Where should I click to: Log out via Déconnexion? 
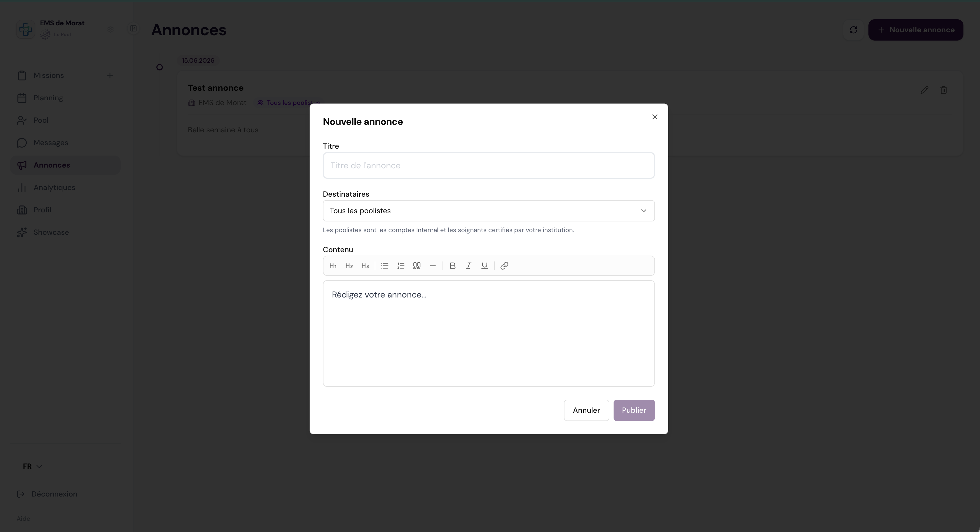(47, 494)
